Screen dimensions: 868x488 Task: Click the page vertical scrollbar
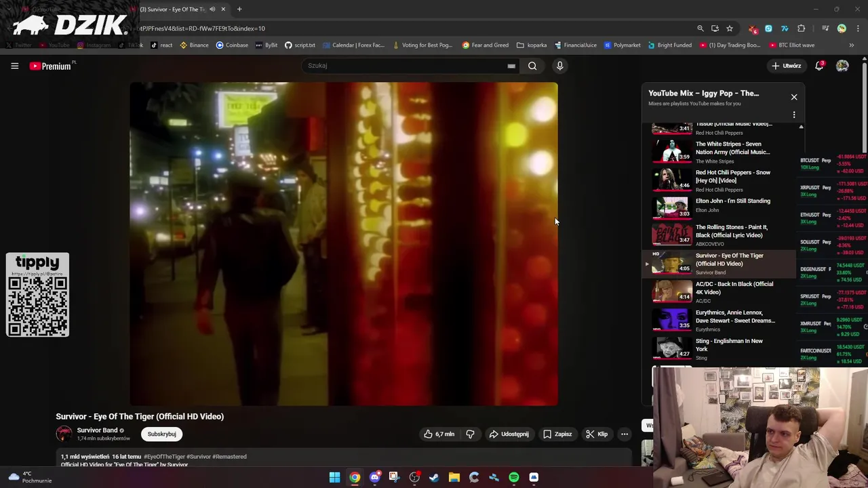pyautogui.click(x=865, y=108)
